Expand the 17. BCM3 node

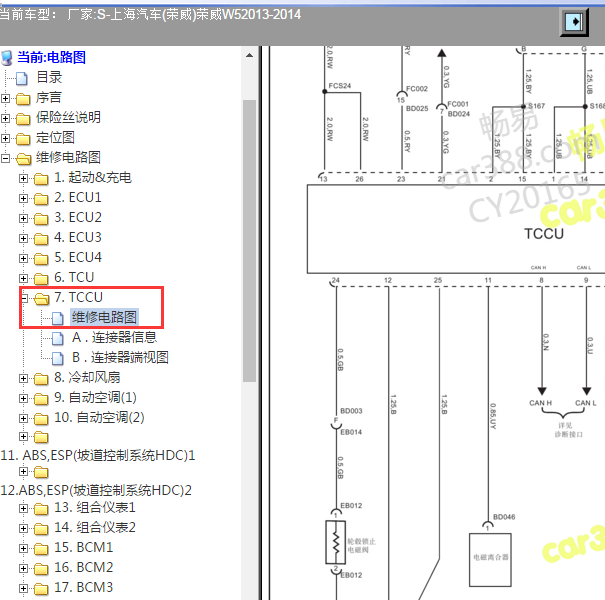click(x=23, y=588)
